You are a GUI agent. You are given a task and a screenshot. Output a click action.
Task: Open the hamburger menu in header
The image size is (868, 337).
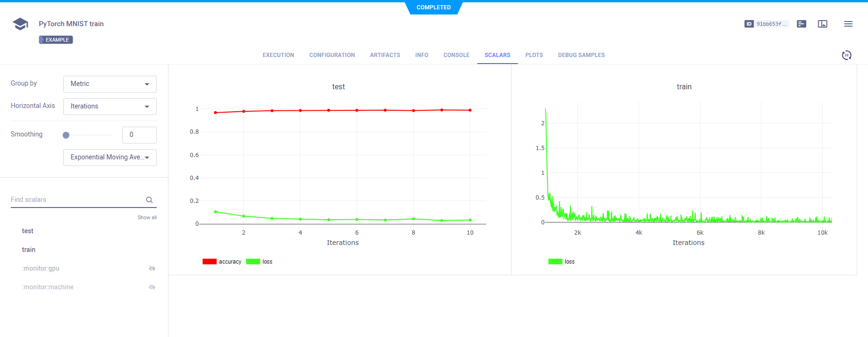[848, 24]
